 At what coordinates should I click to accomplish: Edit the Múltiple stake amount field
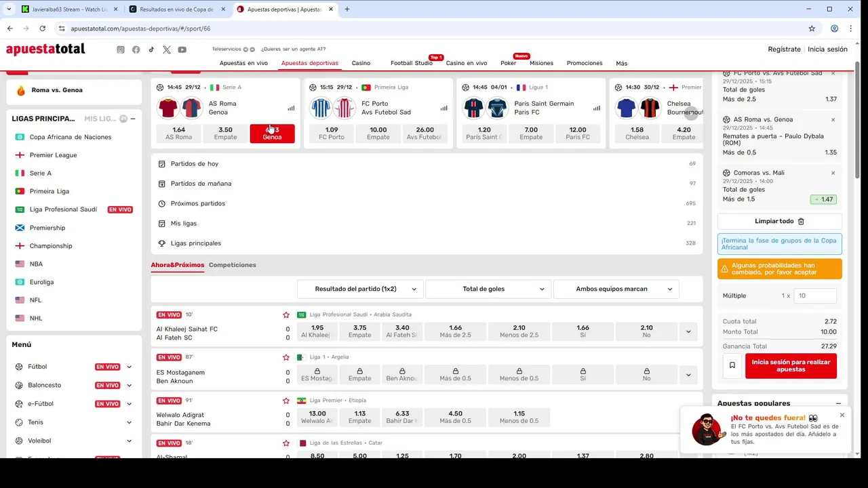[815, 296]
